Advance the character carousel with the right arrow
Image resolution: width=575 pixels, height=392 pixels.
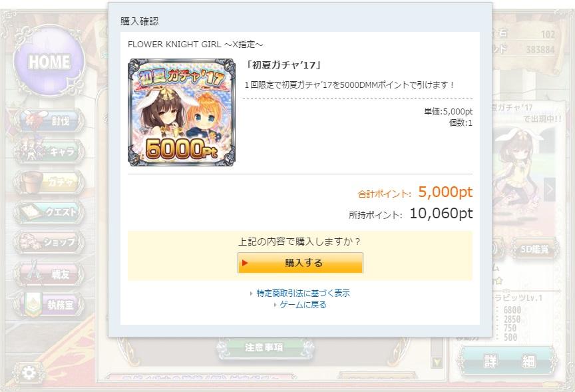tap(549, 190)
